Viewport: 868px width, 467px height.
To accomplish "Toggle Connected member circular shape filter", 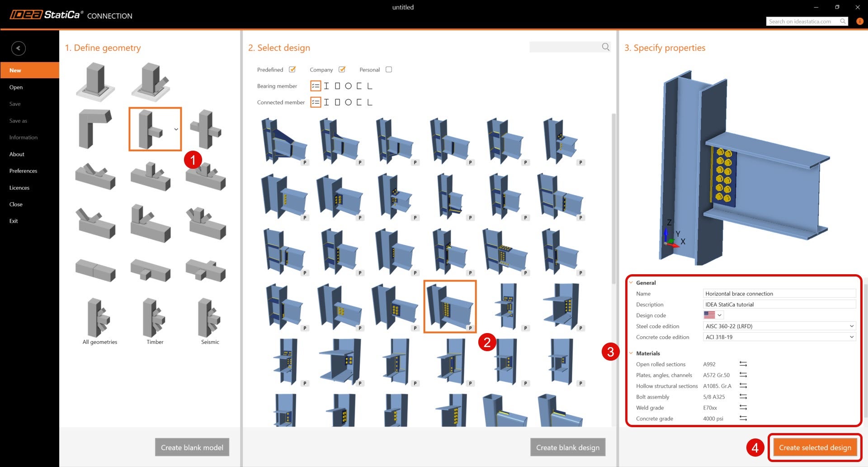I will 348,102.
